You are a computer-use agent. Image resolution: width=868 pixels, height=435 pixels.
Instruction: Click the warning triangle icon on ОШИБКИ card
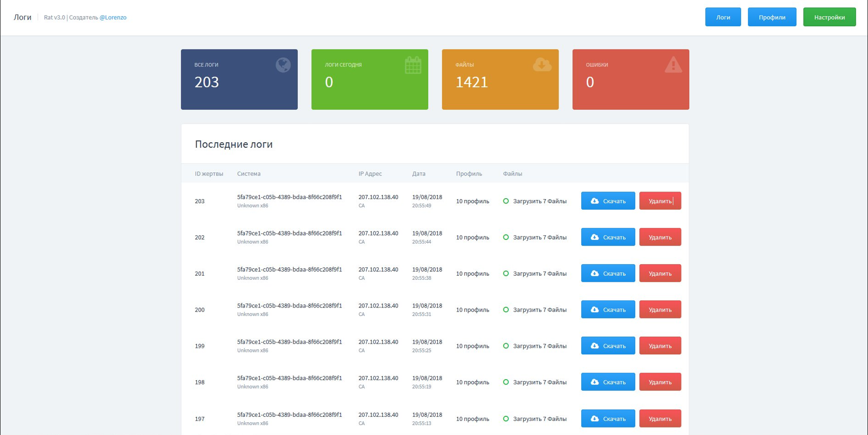[673, 65]
